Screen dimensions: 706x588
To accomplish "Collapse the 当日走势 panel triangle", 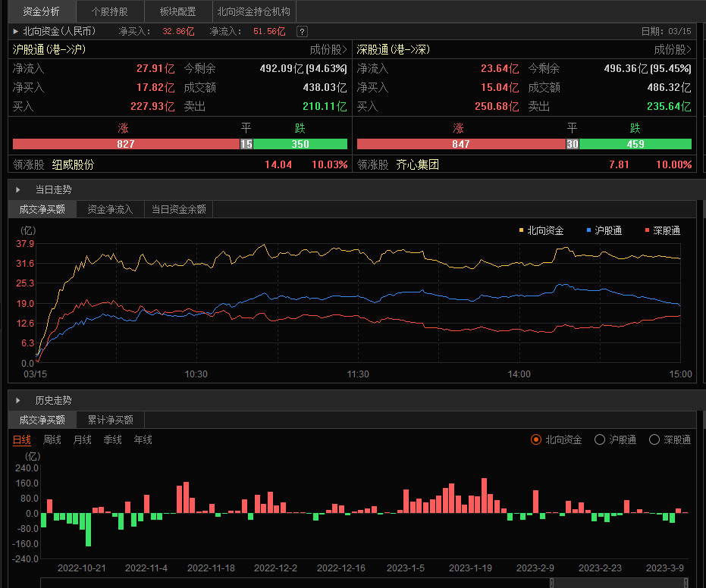I will coord(18,189).
